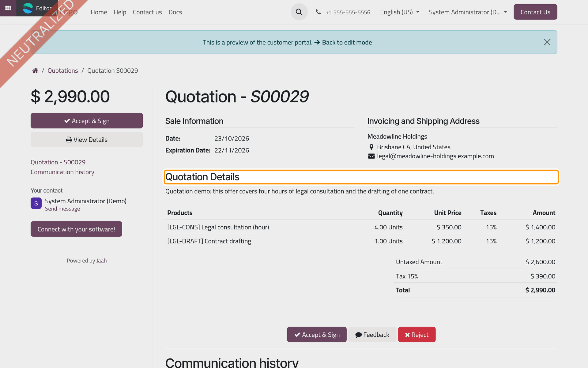588x368 pixels.
Task: Click the top-right Contact Us button
Action: tap(535, 12)
